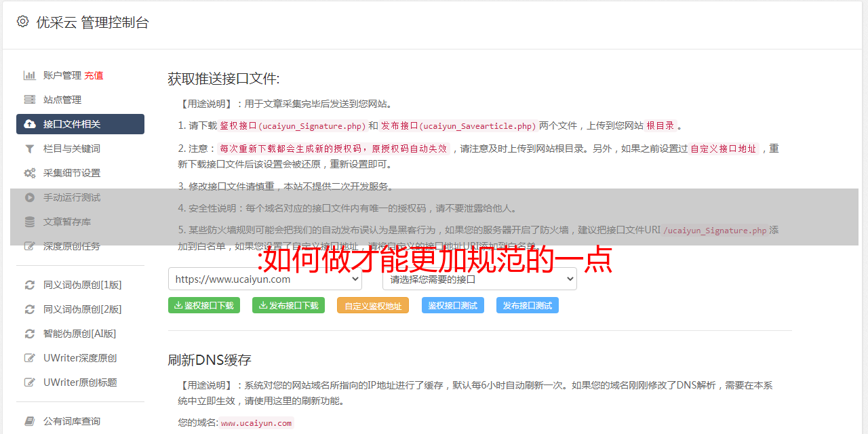The height and width of the screenshot is (434, 868).
Task: Click 发布接口(ucaiyun_Savearticle.php) red code text
Action: (458, 125)
